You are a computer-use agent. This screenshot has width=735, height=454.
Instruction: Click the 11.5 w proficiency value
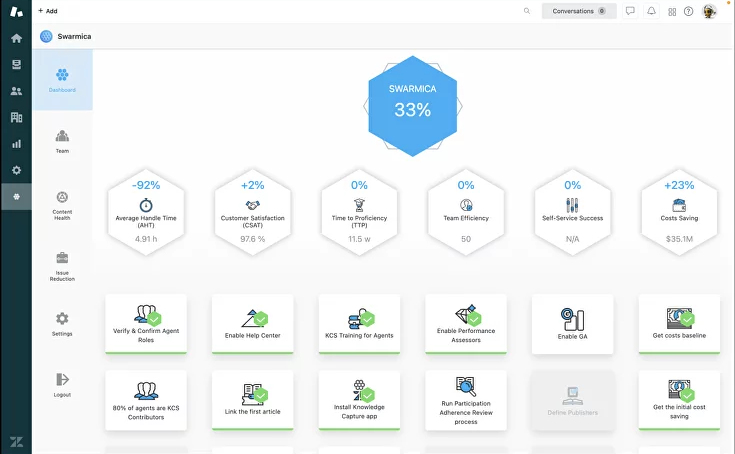360,239
